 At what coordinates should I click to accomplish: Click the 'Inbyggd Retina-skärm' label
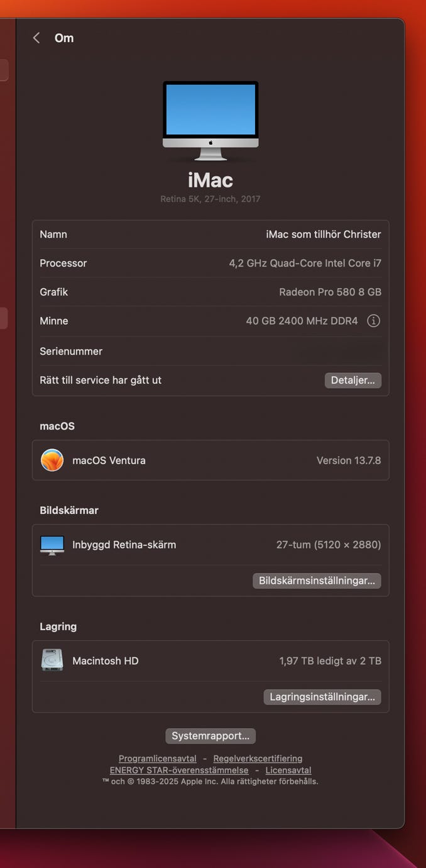click(124, 545)
